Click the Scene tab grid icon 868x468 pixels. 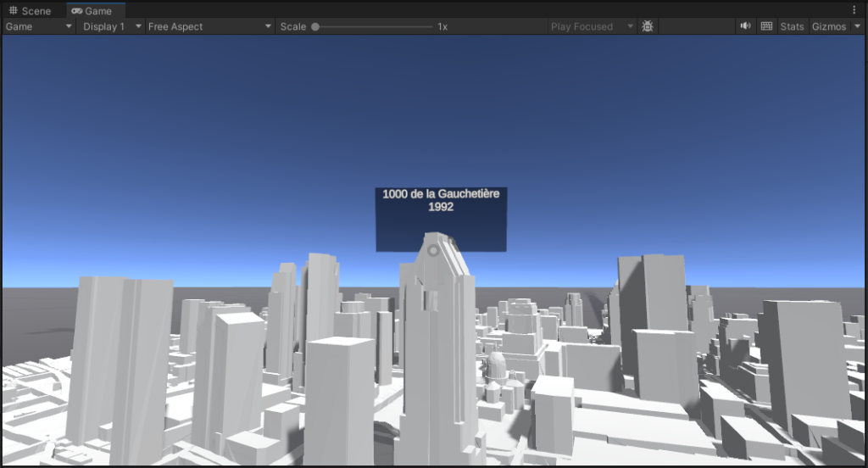(13, 11)
